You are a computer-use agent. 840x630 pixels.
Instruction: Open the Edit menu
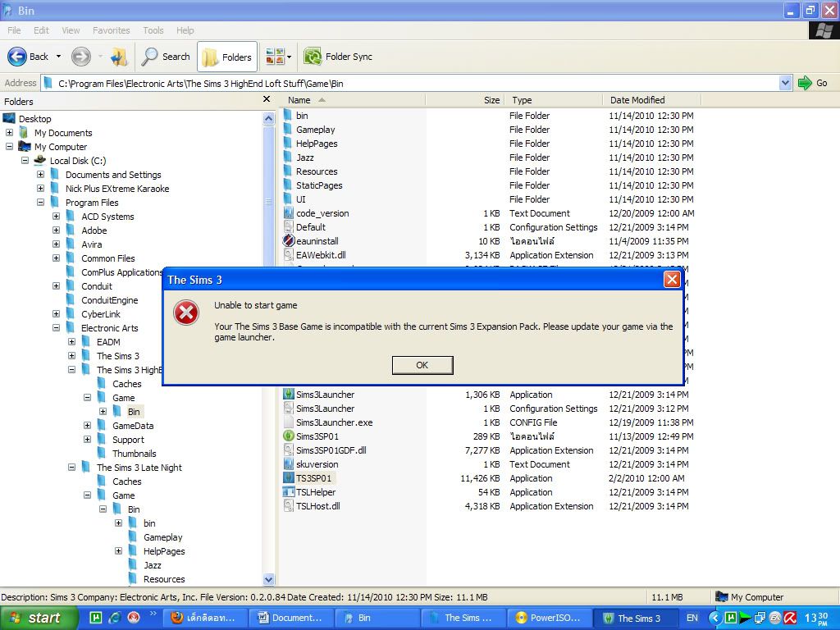click(x=41, y=30)
